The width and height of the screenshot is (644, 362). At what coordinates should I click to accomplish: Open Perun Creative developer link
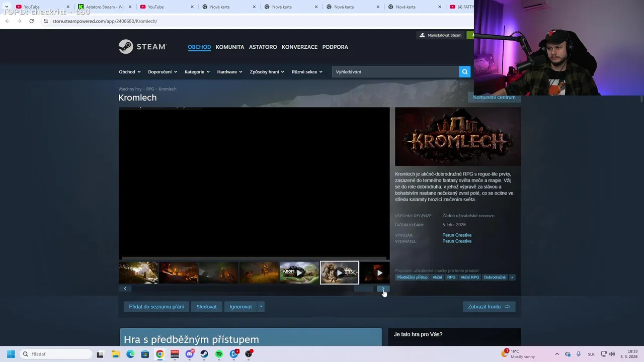(x=457, y=235)
